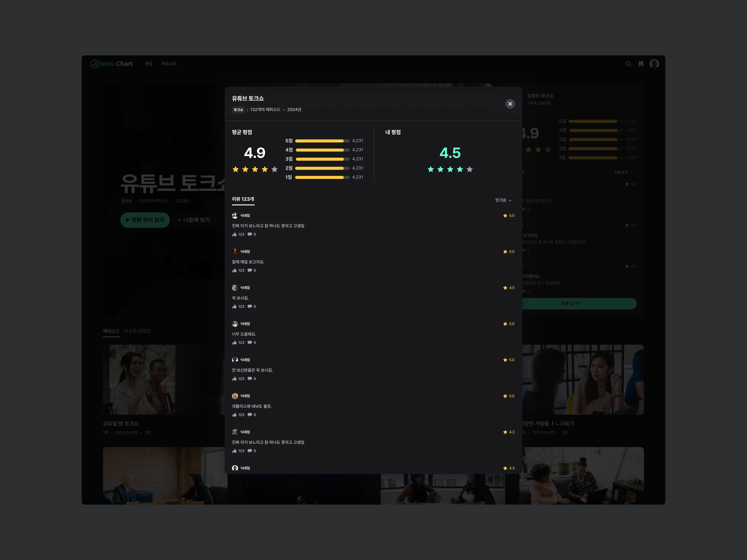Open the 금요일 밤 토크쇼 episode thumbnail
Screen dimensions: 747x560
click(165, 379)
